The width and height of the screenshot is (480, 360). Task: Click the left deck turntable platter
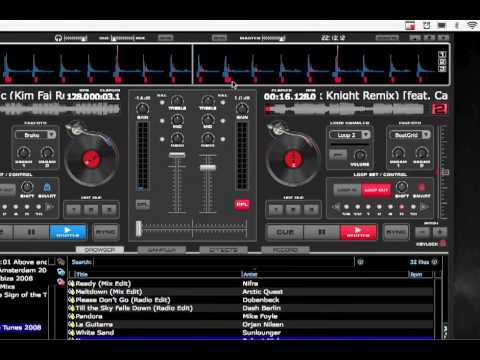[x=91, y=159]
